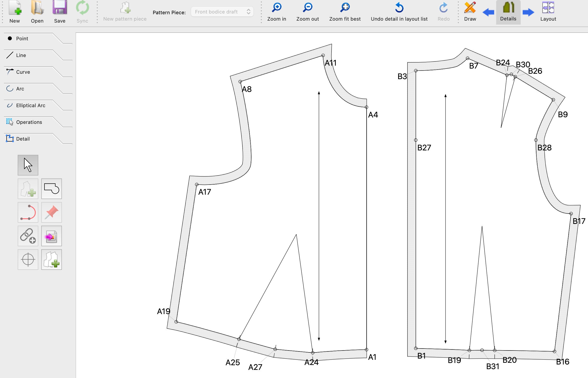Select the export detail tool
588x378 pixels.
52,236
